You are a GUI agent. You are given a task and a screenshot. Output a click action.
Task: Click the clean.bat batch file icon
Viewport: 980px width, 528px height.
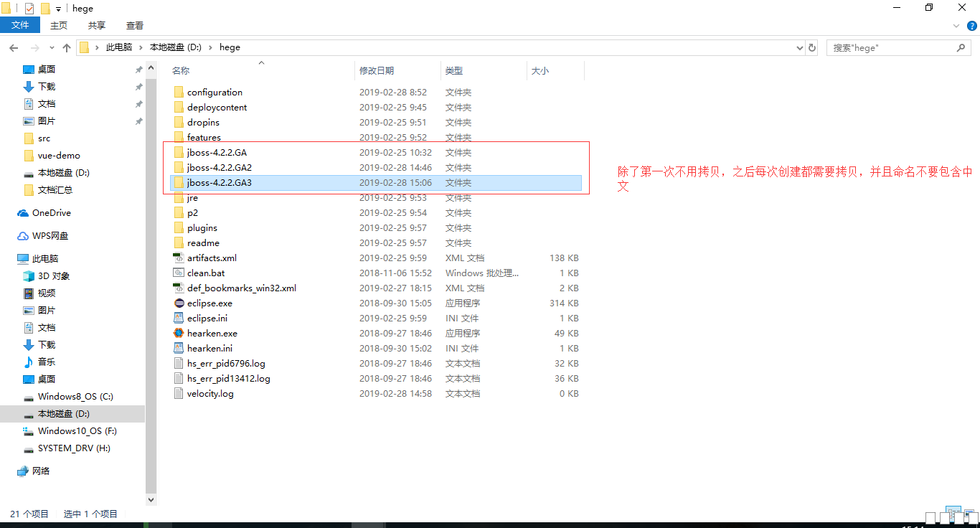point(179,273)
